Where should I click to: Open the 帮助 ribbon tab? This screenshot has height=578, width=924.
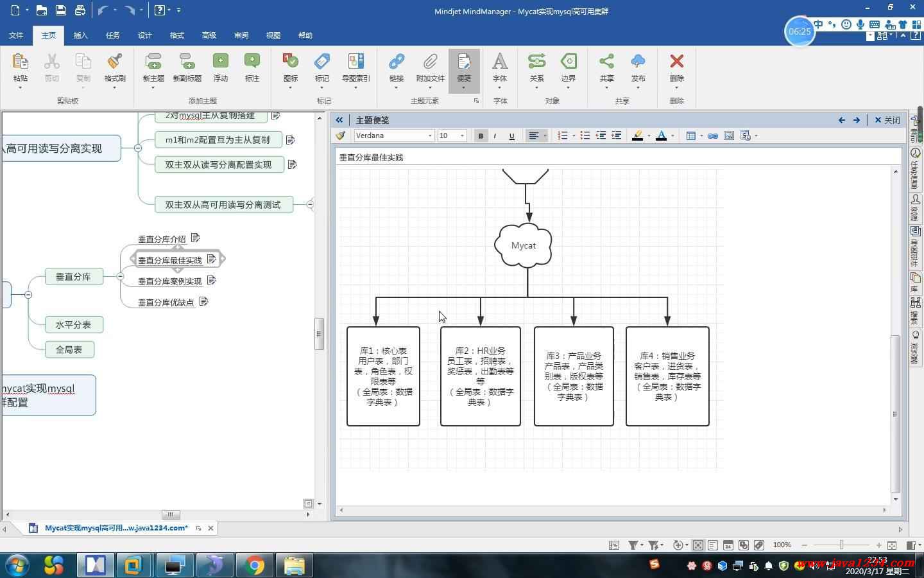305,35
